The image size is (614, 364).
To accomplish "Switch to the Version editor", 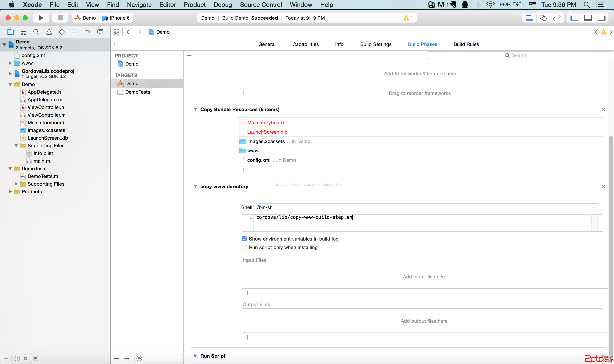I will coord(557,18).
